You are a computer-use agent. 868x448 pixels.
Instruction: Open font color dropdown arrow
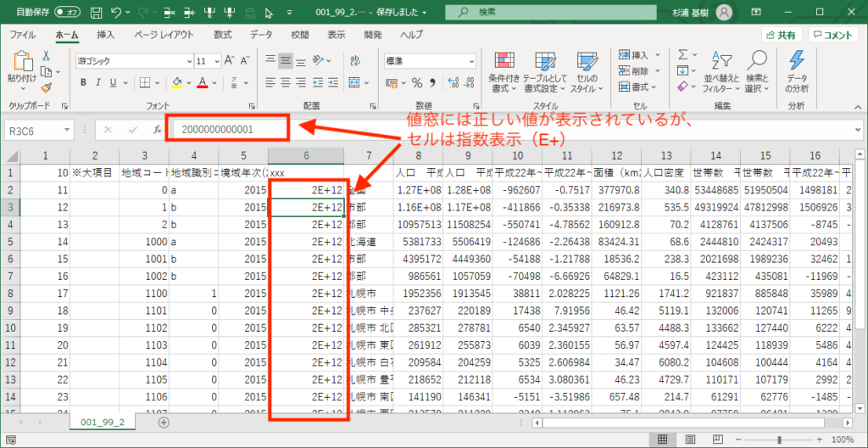pos(214,82)
